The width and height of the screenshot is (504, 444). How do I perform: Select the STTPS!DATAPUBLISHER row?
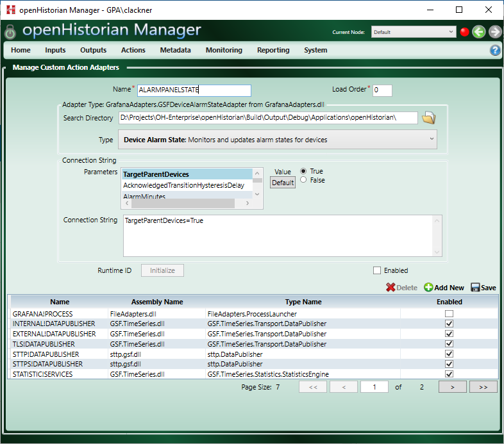pos(254,364)
